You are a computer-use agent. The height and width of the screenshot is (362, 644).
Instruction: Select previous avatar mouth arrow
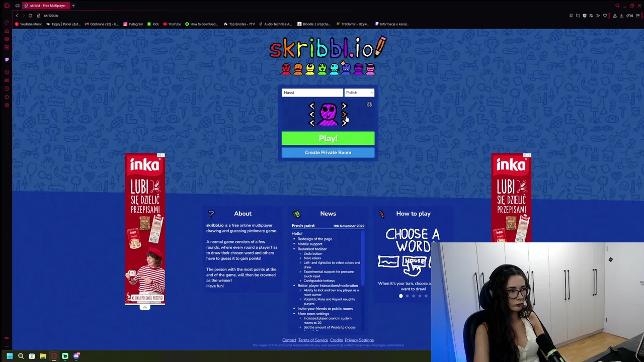point(312,115)
